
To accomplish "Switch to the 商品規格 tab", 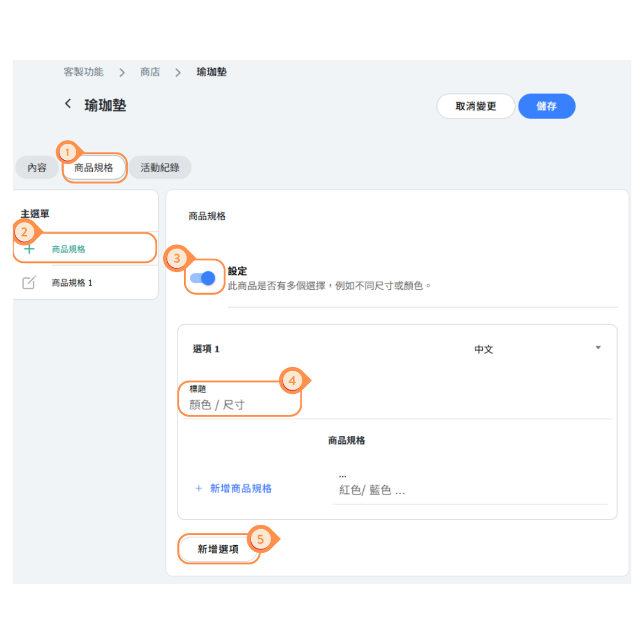I will click(x=94, y=168).
